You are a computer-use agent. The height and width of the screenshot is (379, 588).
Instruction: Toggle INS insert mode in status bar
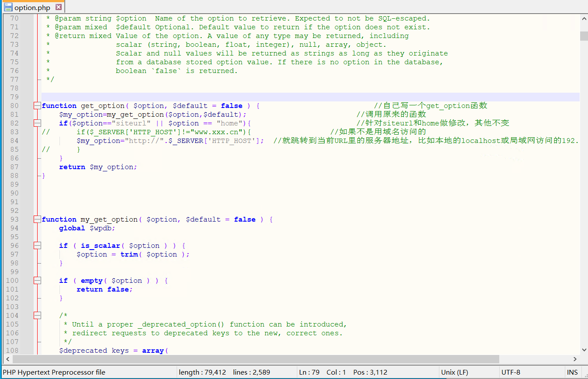pyautogui.click(x=572, y=372)
